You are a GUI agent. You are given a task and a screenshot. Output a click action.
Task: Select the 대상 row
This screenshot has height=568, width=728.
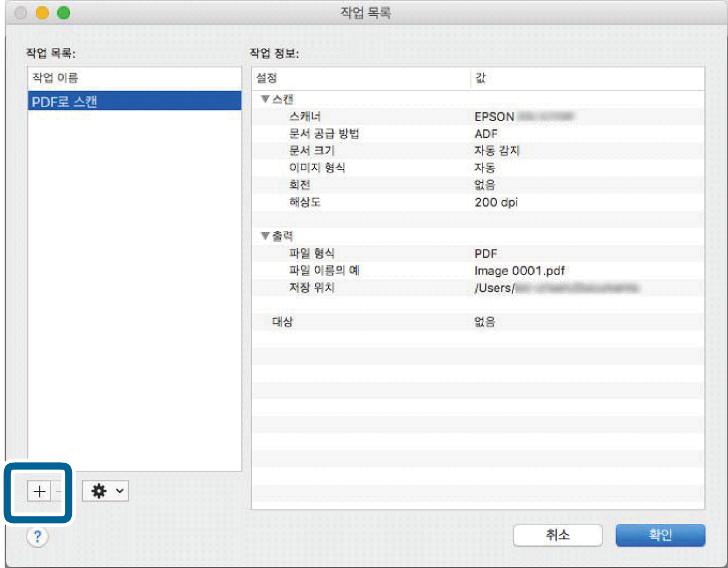coord(478,322)
